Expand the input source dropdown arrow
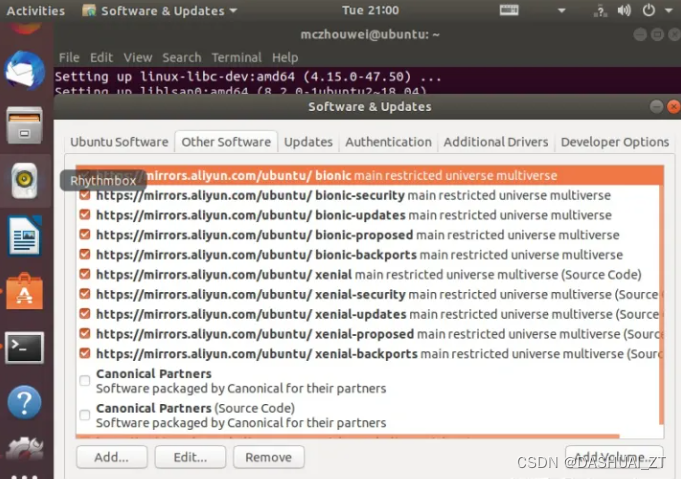Image resolution: width=681 pixels, height=479 pixels. (x=562, y=10)
